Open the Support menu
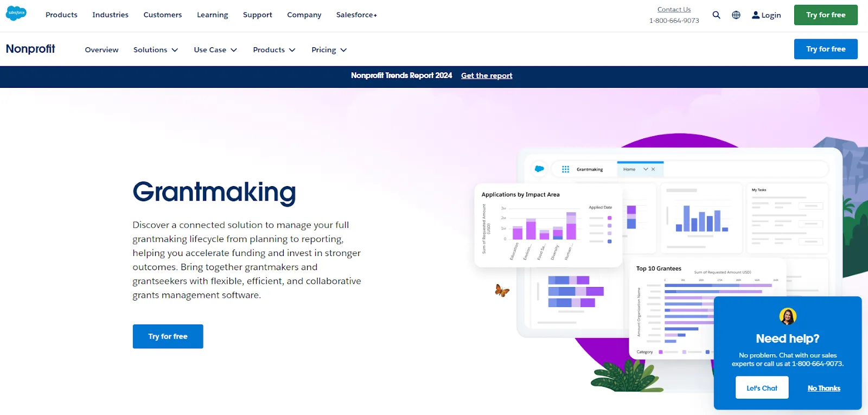Image resolution: width=868 pixels, height=415 pixels. tap(258, 15)
